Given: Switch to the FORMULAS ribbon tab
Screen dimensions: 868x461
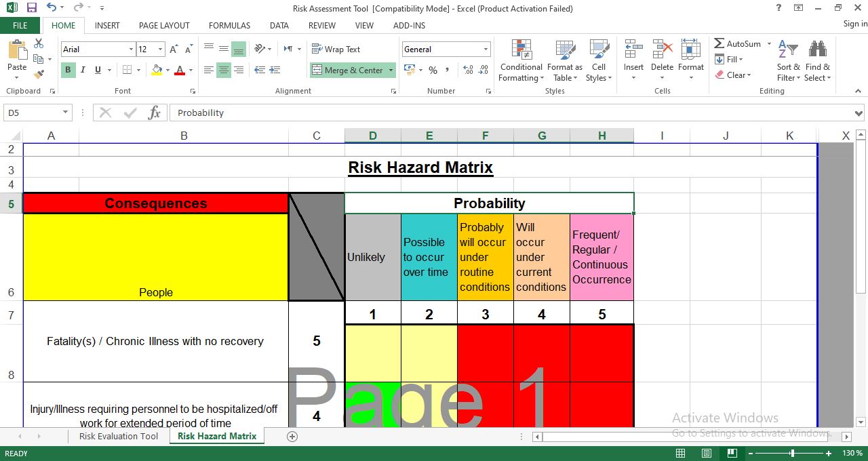Looking at the screenshot, I should point(229,25).
